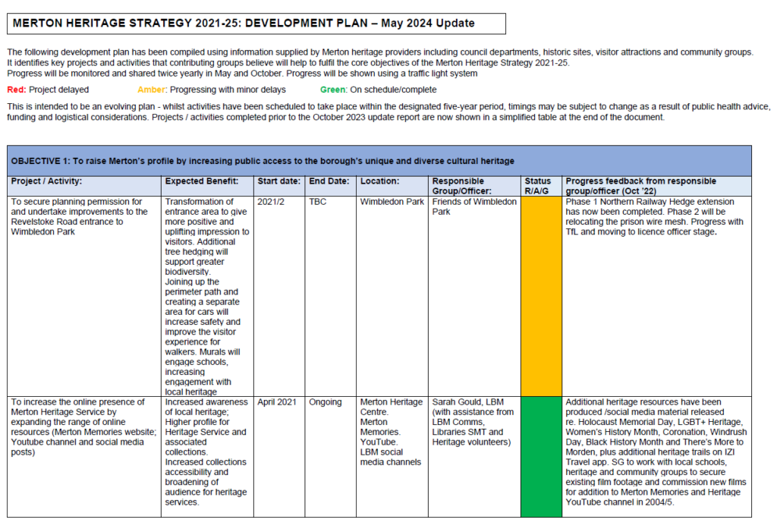Click the 'Red:' legend label
The image size is (777, 532).
pos(17,90)
